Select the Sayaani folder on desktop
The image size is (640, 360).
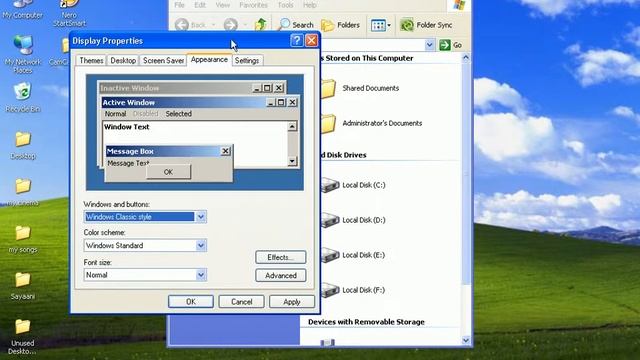point(23,286)
